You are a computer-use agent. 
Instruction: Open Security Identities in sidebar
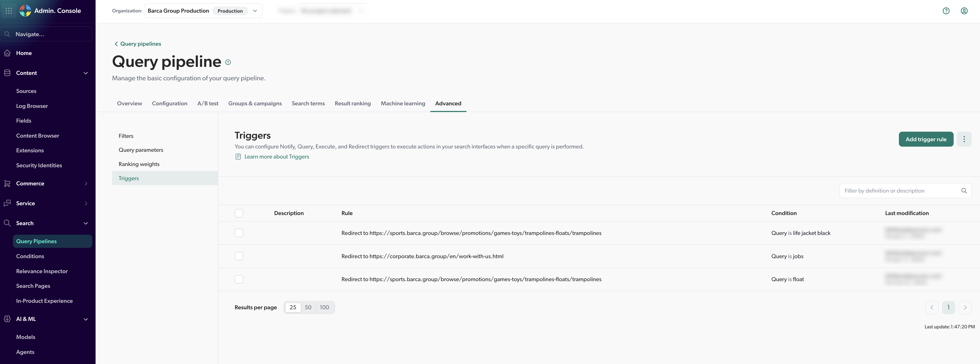pos(39,165)
